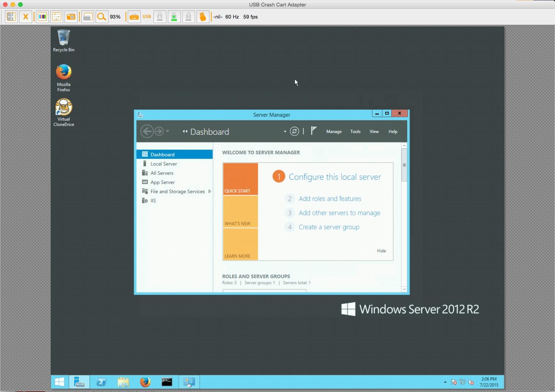Toggle the Caps Lock indicator button

tap(160, 17)
